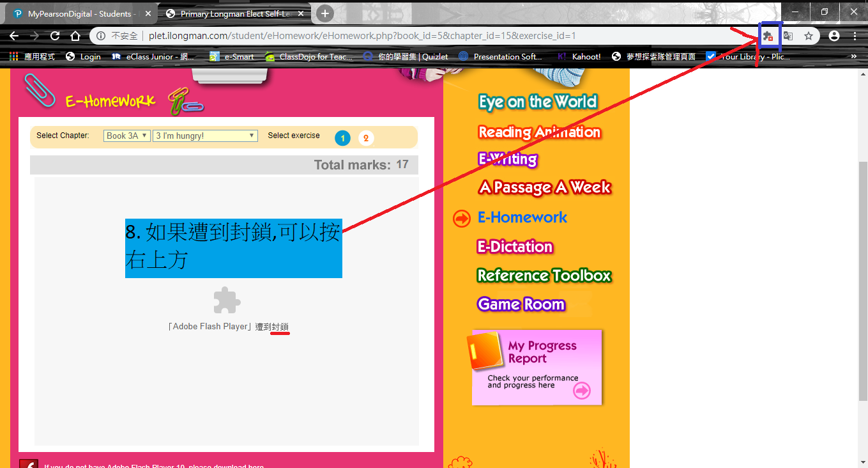Open the Chrome profile avatar icon

point(834,36)
